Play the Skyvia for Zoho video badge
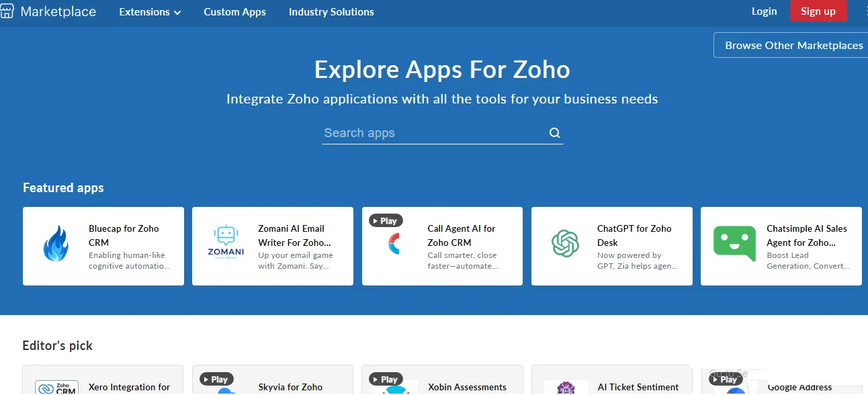 click(216, 380)
